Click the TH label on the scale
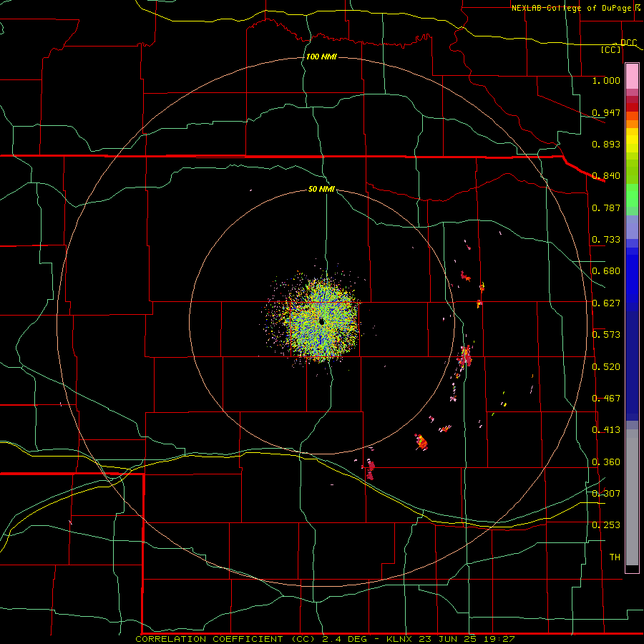The image size is (644, 644). (x=615, y=557)
